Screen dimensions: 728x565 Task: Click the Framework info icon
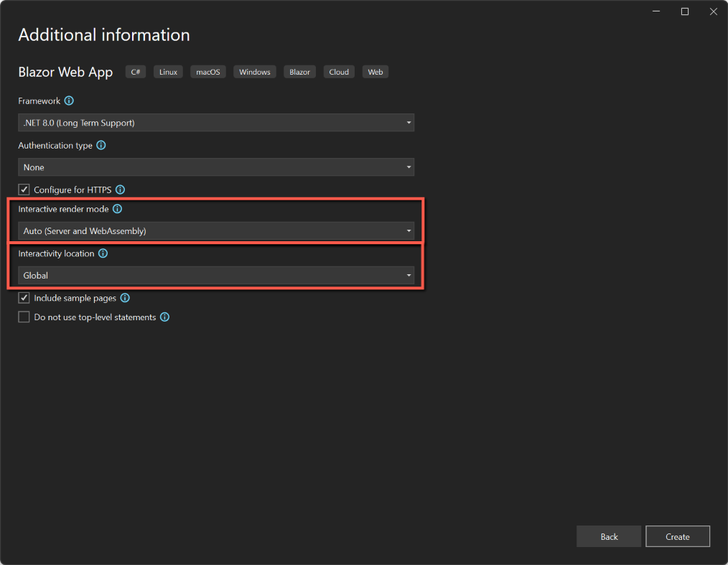[68, 101]
